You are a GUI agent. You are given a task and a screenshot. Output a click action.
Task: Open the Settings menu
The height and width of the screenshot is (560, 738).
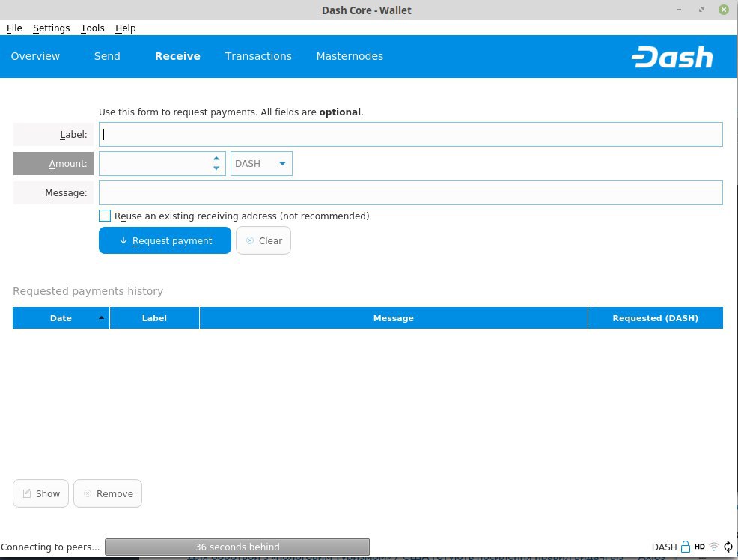point(52,28)
